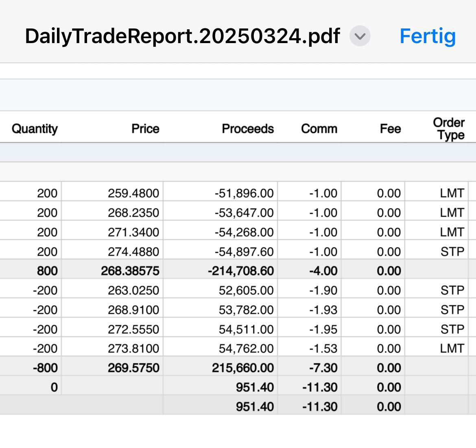Viewport: 476px width, 448px height.
Task: Click the total sell proceeds 215,660.00
Action: [243, 368]
